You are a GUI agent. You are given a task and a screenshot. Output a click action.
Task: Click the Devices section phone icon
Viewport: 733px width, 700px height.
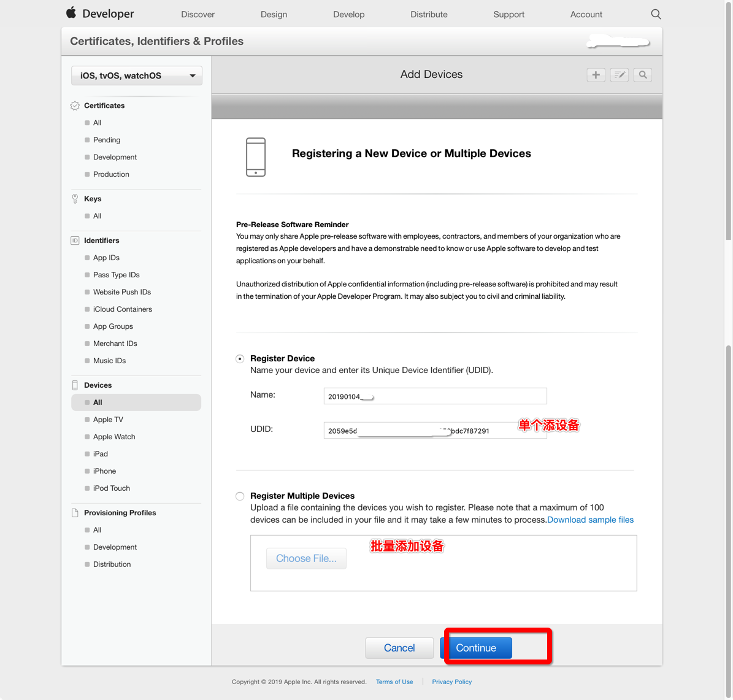tap(75, 385)
